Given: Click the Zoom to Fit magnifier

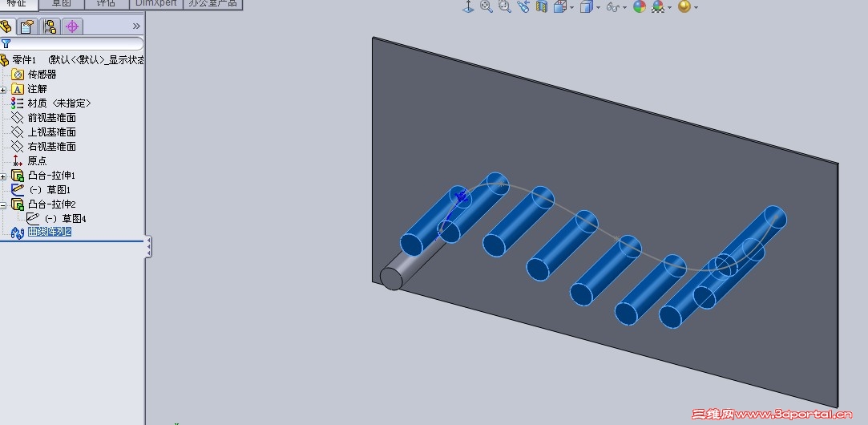Looking at the screenshot, I should point(486,6).
